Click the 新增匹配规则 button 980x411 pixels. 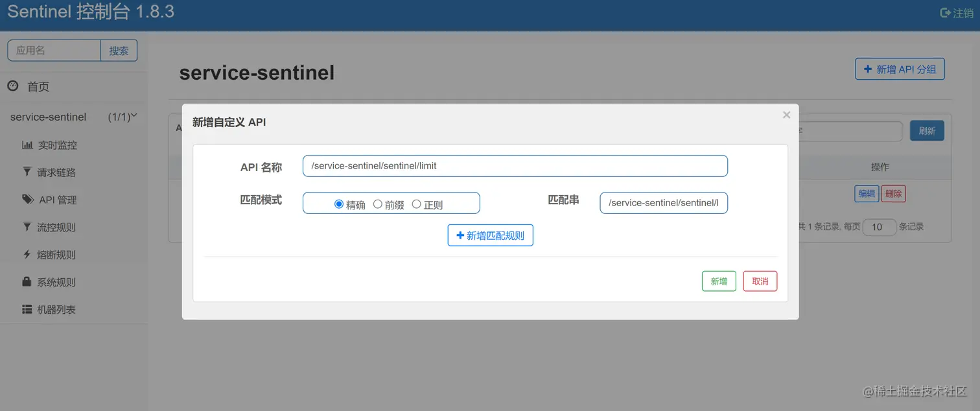[490, 235]
